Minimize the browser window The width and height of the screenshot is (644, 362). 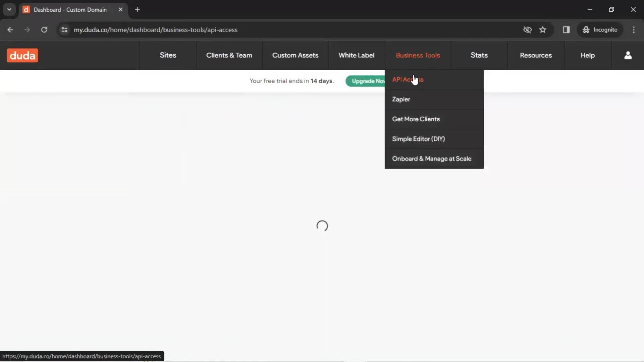(x=590, y=10)
